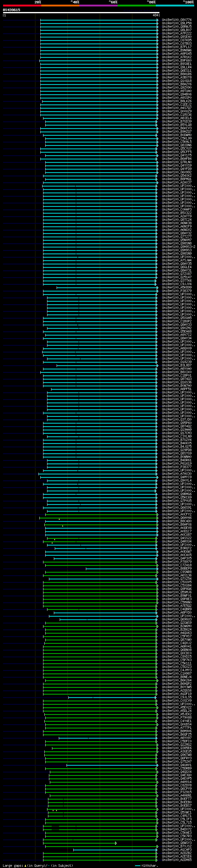Click the orange ~40% legend segment
Image resolution: width=197 pixels, height=868 pixels.
pos(60,6)
